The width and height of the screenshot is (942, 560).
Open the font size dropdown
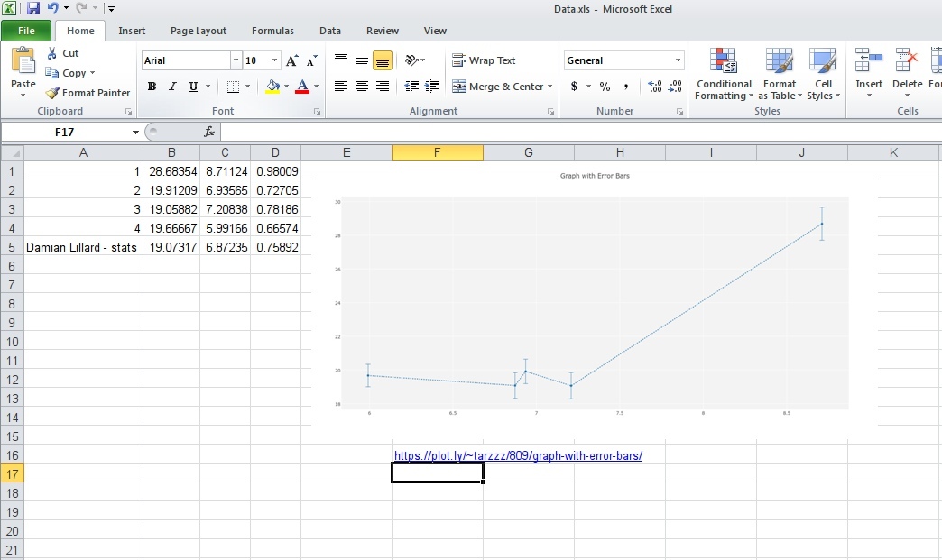point(273,60)
